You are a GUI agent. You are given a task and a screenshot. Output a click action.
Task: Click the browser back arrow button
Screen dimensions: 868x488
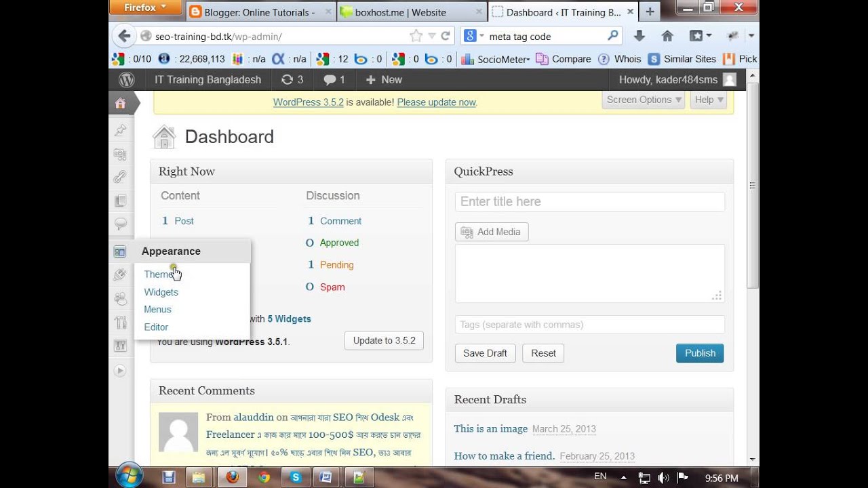point(124,36)
